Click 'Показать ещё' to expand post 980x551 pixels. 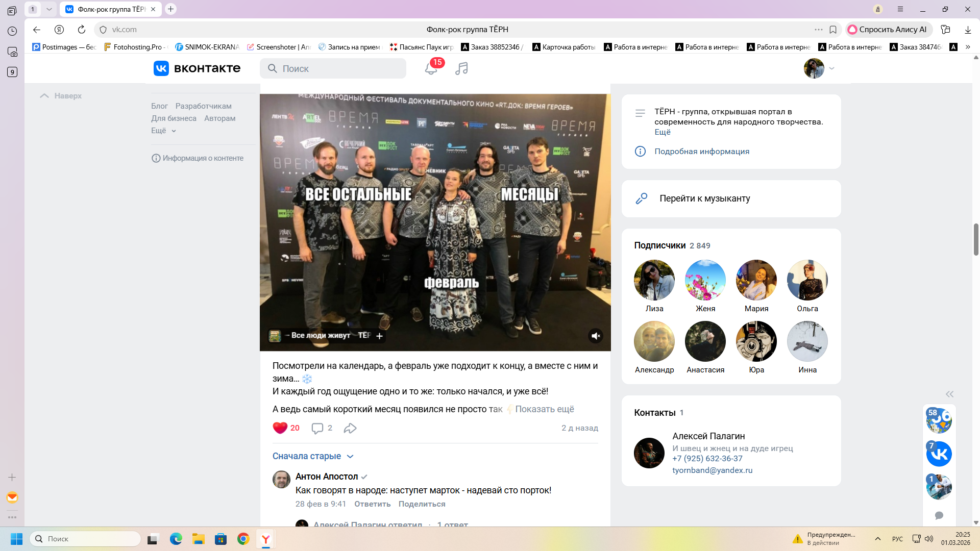(x=544, y=409)
